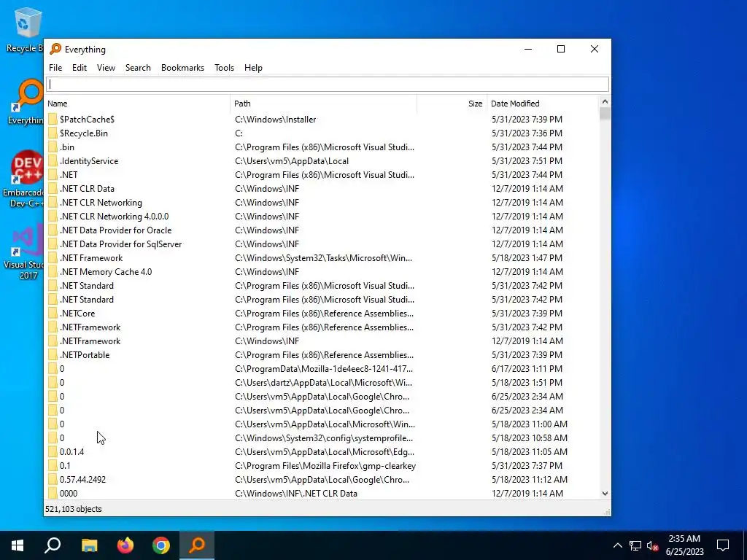Image resolution: width=747 pixels, height=560 pixels.
Task: Select the $PatchCache$ folder icon
Action: (x=53, y=119)
